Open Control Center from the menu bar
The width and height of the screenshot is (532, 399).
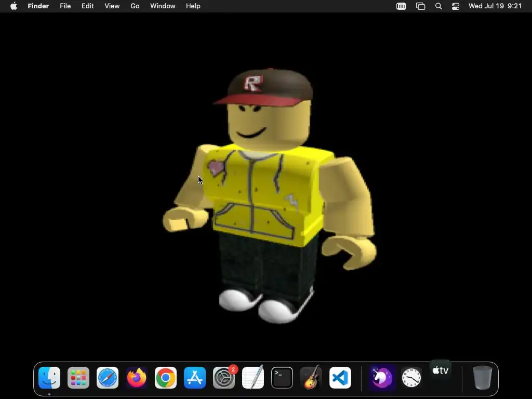pos(456,6)
